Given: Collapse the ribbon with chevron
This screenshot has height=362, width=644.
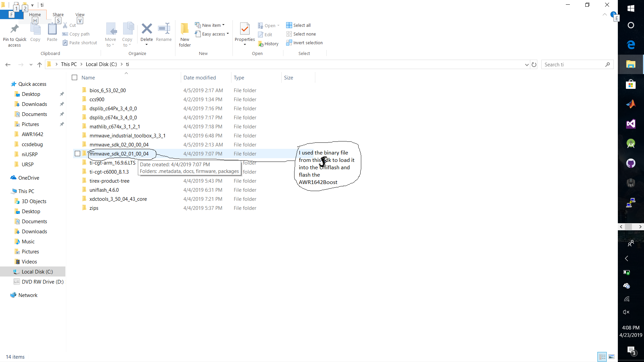Looking at the screenshot, I should [604, 14].
